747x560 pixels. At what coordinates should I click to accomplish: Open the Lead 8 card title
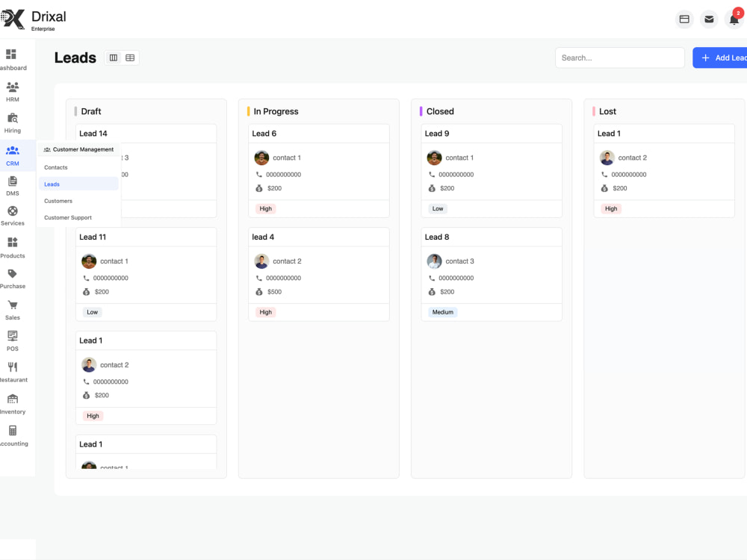click(x=437, y=237)
